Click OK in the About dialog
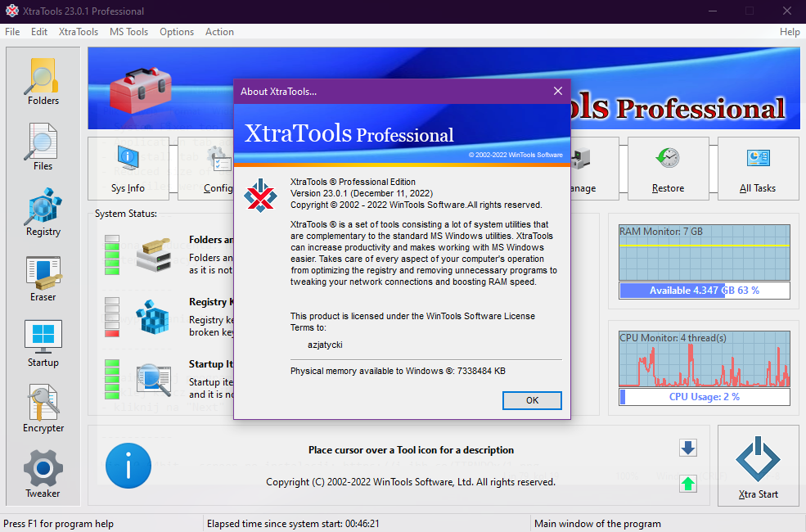 [532, 400]
